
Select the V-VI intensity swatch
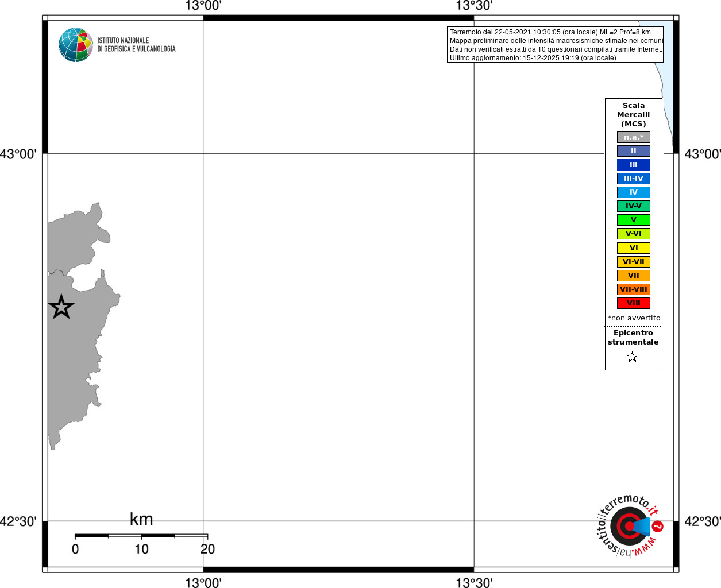tap(634, 234)
